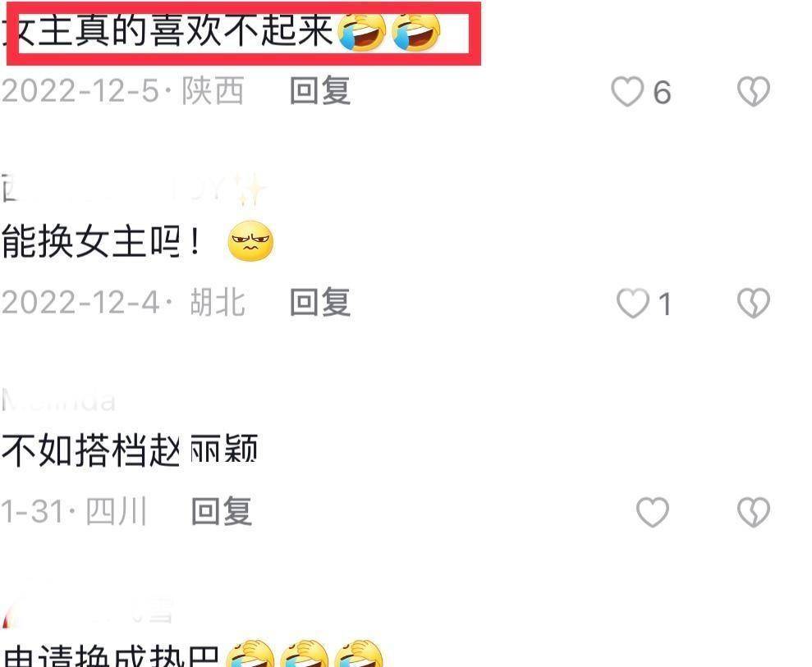Image resolution: width=812 pixels, height=667 pixels.
Task: Dislike the 四川 comment with broken heart
Action: pos(754,512)
